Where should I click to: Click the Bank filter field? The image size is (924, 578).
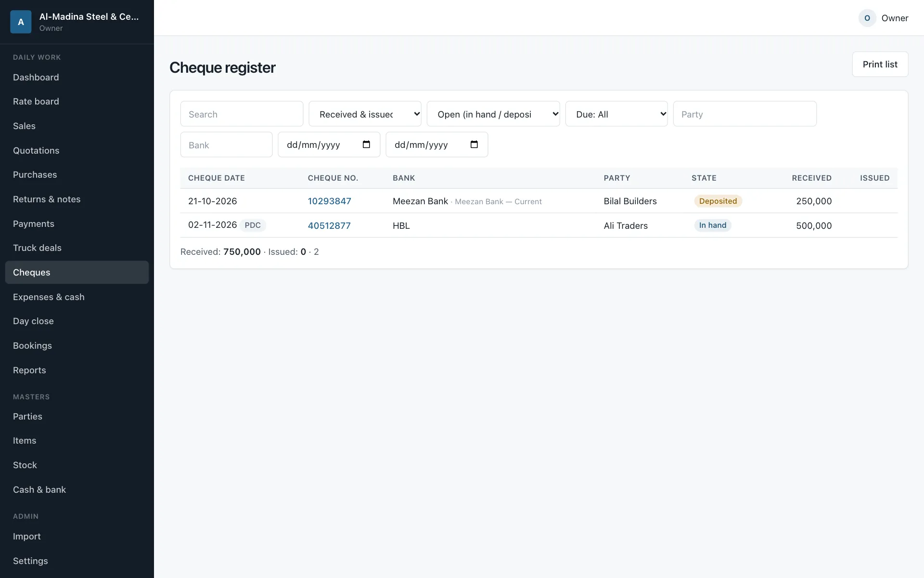coord(226,144)
